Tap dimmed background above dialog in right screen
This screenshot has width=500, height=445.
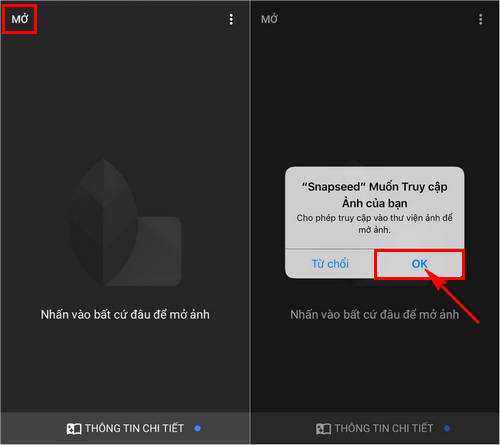tap(375, 97)
